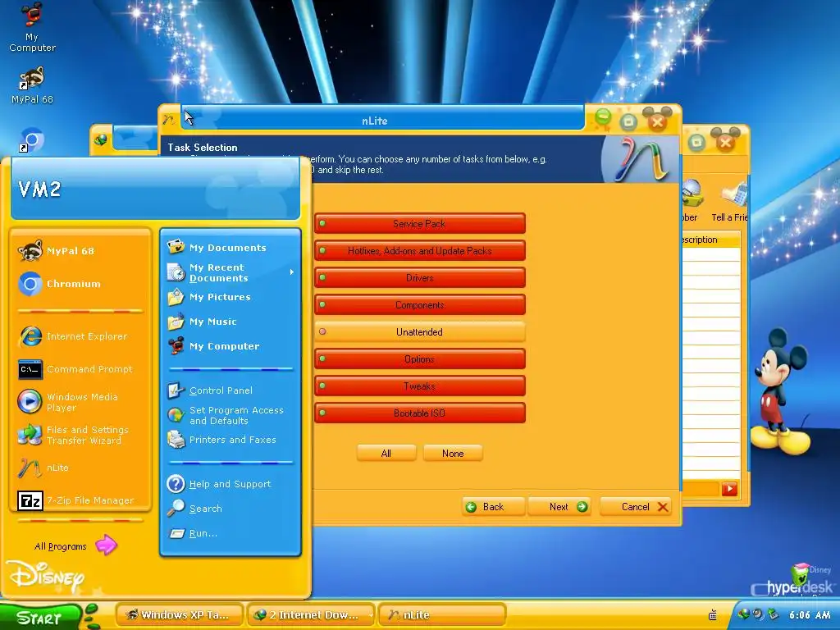Open the MyPal 68 desktop shortcut

[x=32, y=84]
